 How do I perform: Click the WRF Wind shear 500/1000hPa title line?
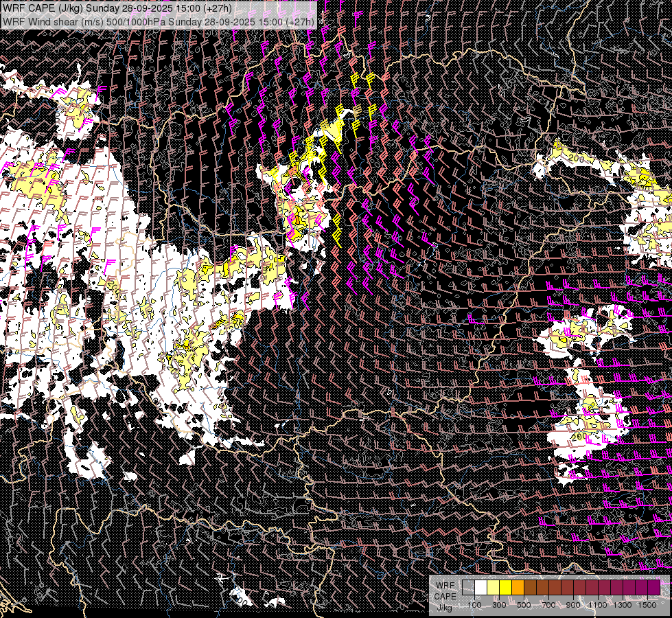[158, 21]
